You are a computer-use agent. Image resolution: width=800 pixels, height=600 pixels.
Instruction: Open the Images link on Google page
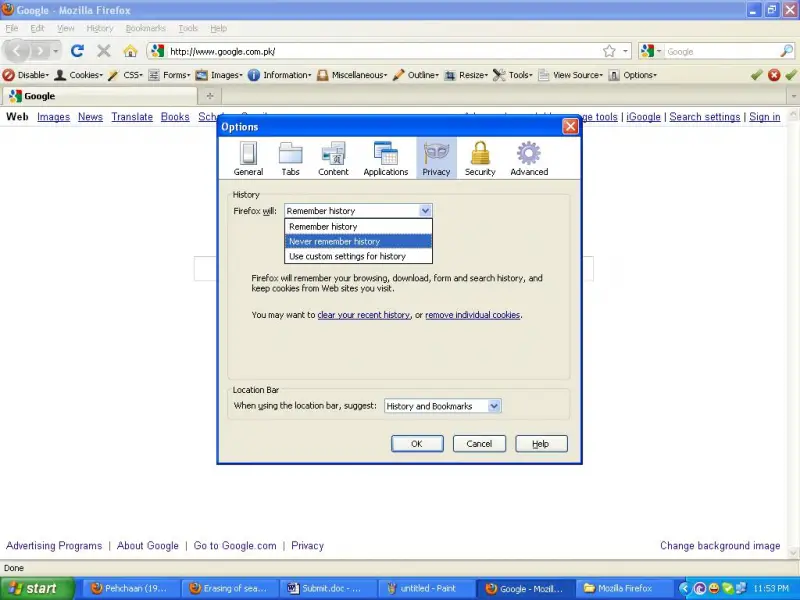click(54, 117)
